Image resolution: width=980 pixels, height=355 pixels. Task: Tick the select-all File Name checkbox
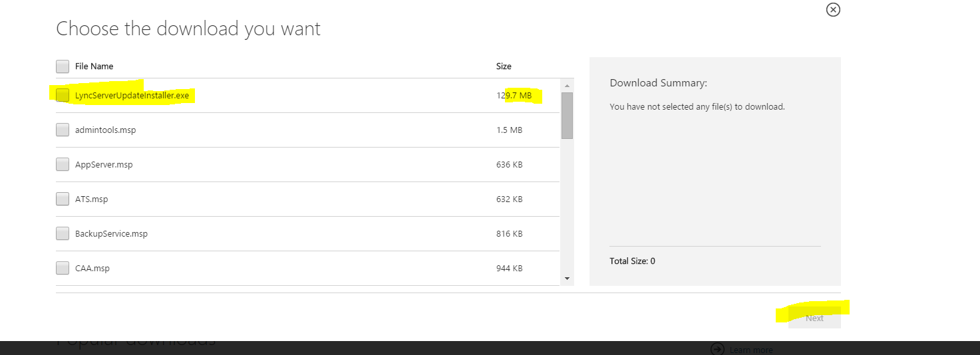[x=63, y=66]
